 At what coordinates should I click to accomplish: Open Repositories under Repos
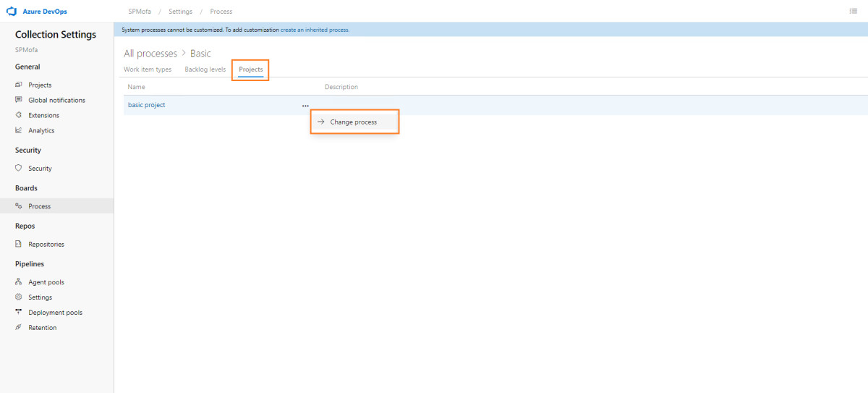[46, 244]
